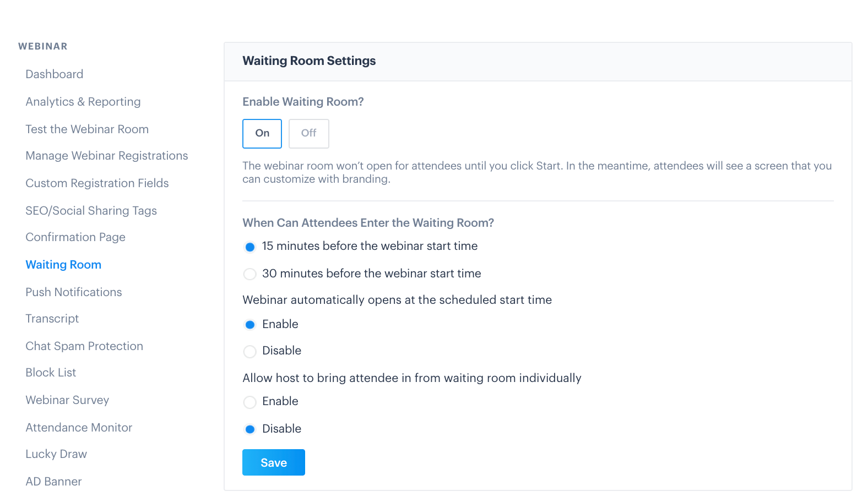868x502 pixels.
Task: Enable automatic webinar opening at start time
Action: pyautogui.click(x=250, y=325)
